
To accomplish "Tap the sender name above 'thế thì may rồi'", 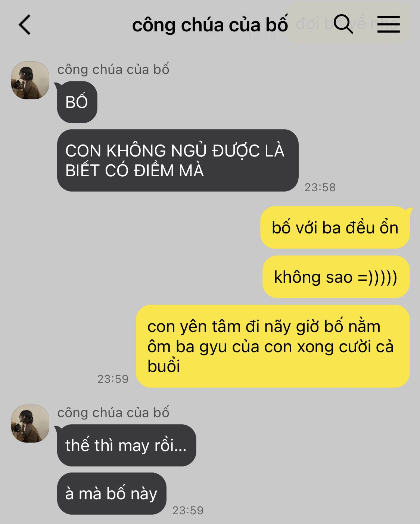I will click(113, 413).
